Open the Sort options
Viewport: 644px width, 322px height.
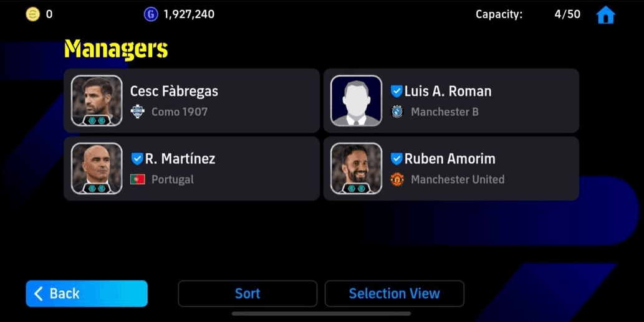(x=248, y=294)
